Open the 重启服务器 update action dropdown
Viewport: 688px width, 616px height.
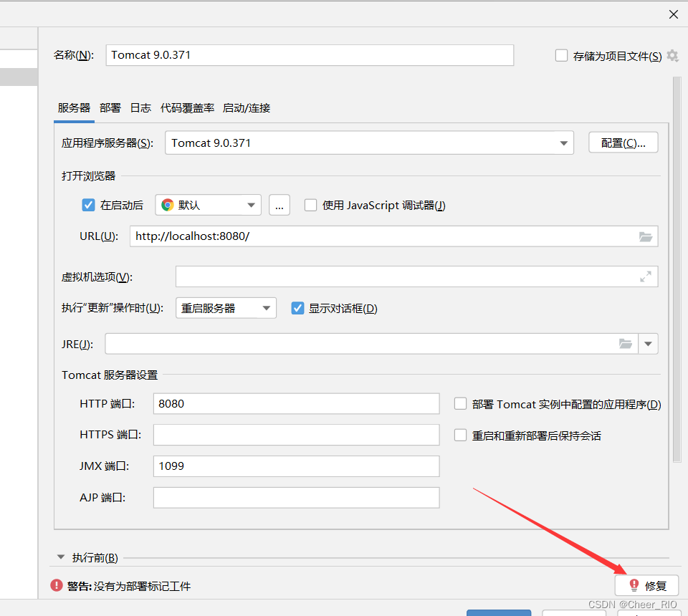pos(226,308)
